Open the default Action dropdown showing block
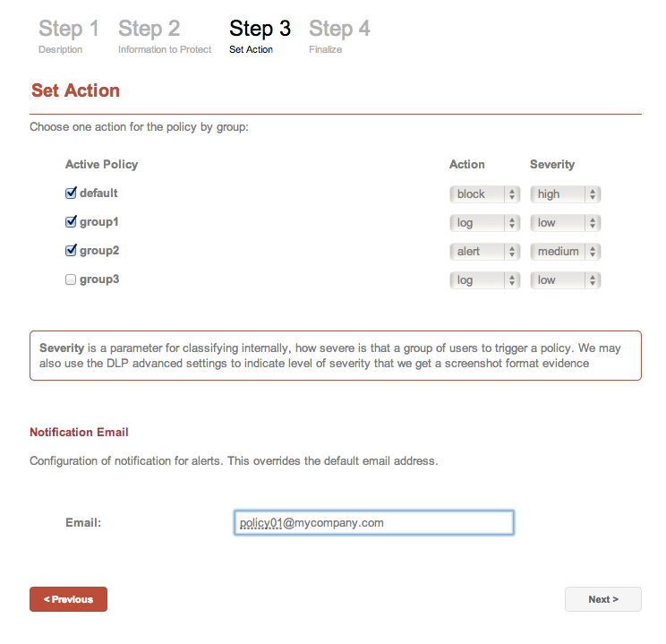 485,194
